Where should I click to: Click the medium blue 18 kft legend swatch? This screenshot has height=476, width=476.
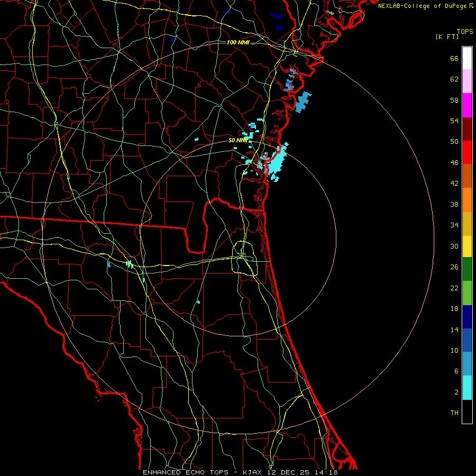[x=467, y=340]
